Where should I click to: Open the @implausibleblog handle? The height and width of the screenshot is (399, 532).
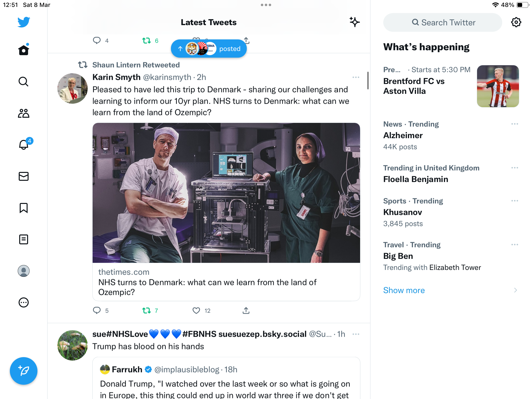click(x=186, y=369)
